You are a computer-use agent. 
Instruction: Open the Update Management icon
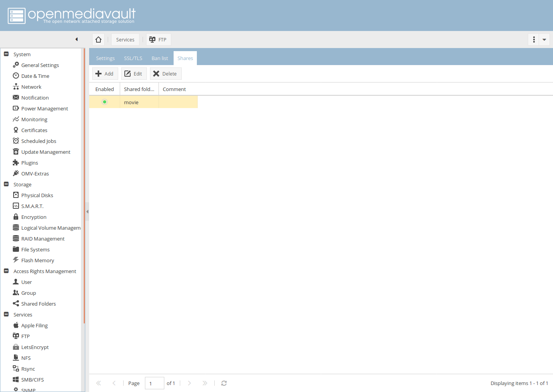click(16, 151)
